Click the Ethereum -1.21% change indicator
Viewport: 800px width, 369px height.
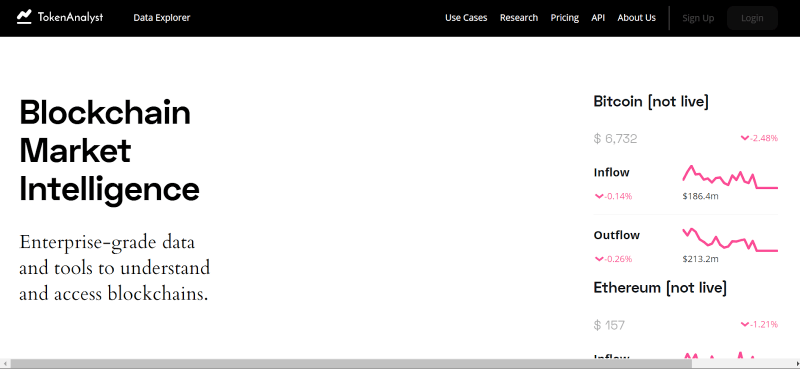tap(759, 324)
